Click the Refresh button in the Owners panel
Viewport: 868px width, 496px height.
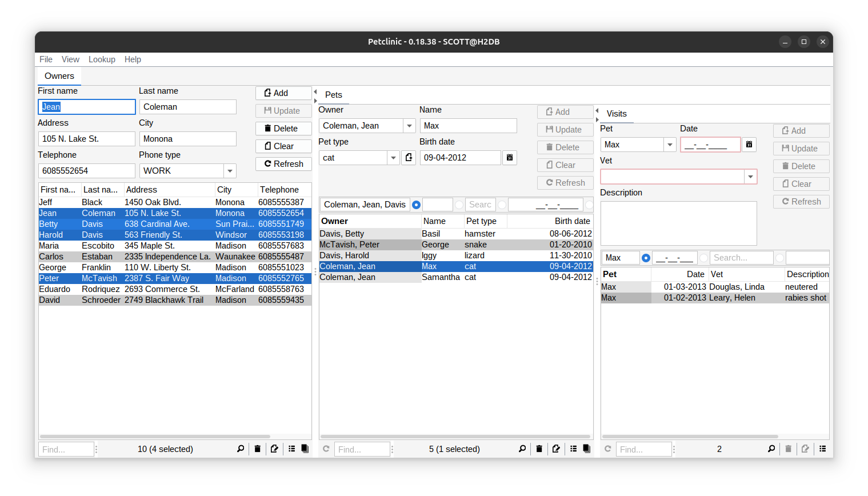pyautogui.click(x=283, y=164)
